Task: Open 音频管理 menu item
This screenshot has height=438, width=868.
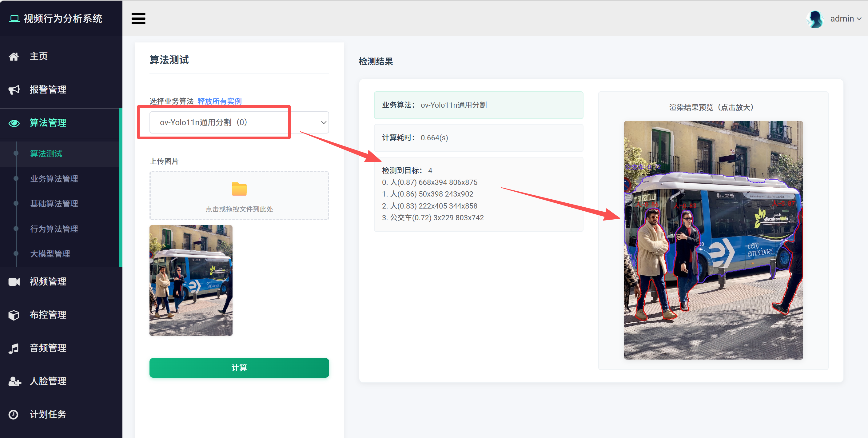Action: pos(61,348)
